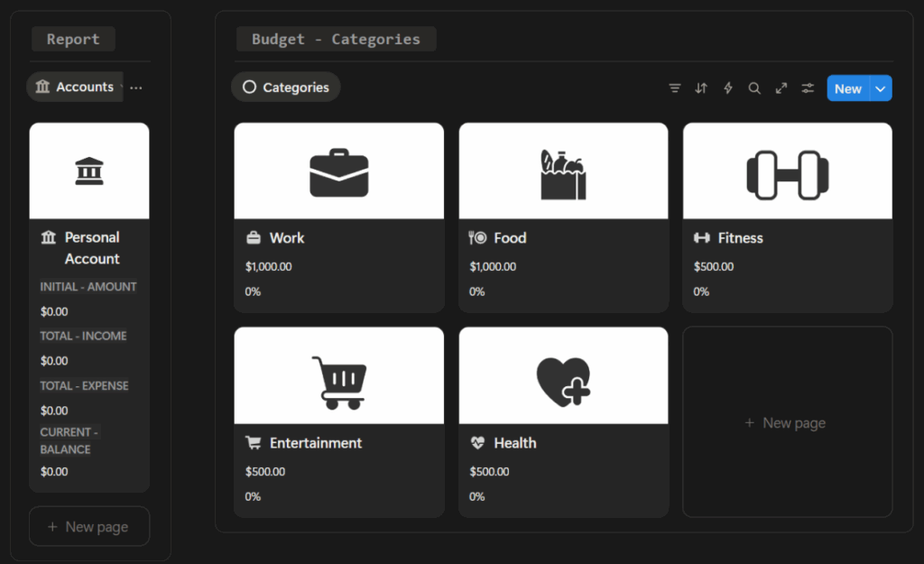Open the Work category title
The width and height of the screenshot is (924, 564).
click(x=287, y=238)
